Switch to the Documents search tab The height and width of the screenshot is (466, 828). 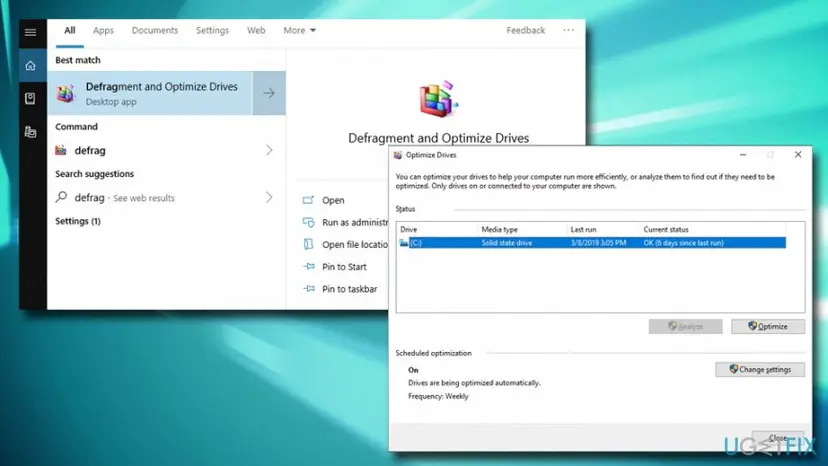pyautogui.click(x=155, y=30)
